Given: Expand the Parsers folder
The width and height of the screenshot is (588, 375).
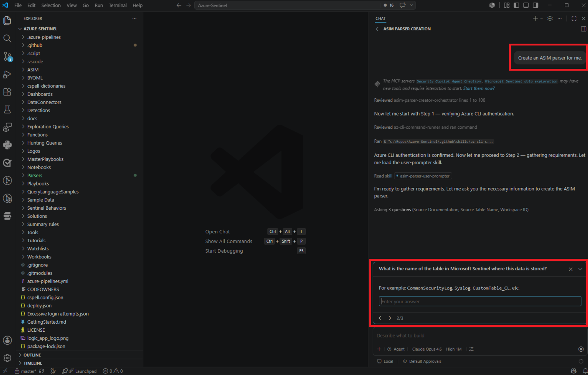Looking at the screenshot, I should click(x=79, y=175).
